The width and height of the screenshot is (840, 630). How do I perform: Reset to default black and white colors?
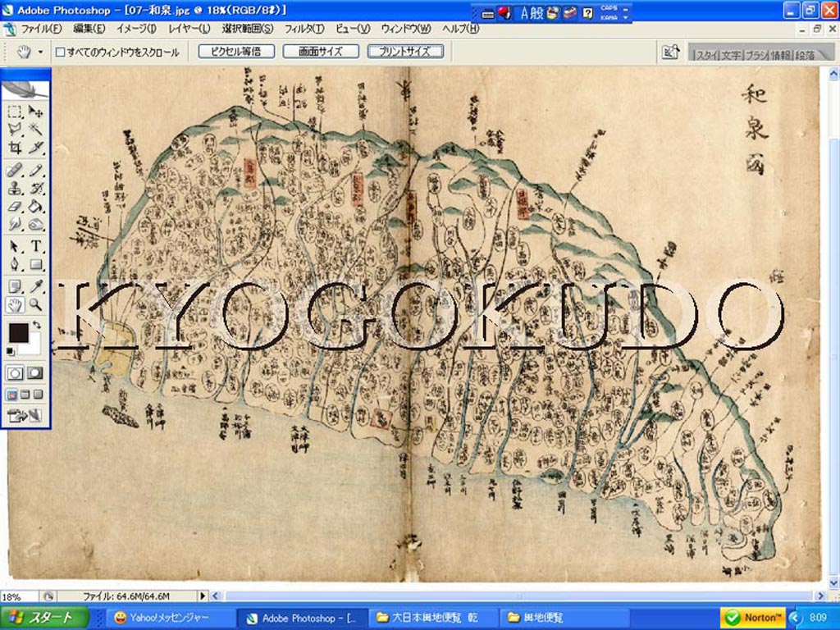click(11, 351)
